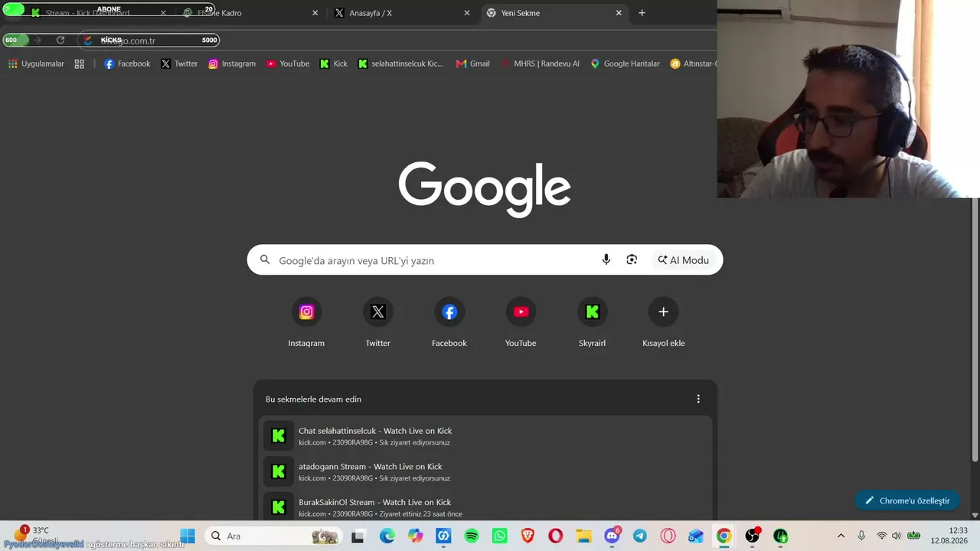Screen dimensions: 980x551
Task: Open volume settings from the speaker icon
Action: pos(897,536)
